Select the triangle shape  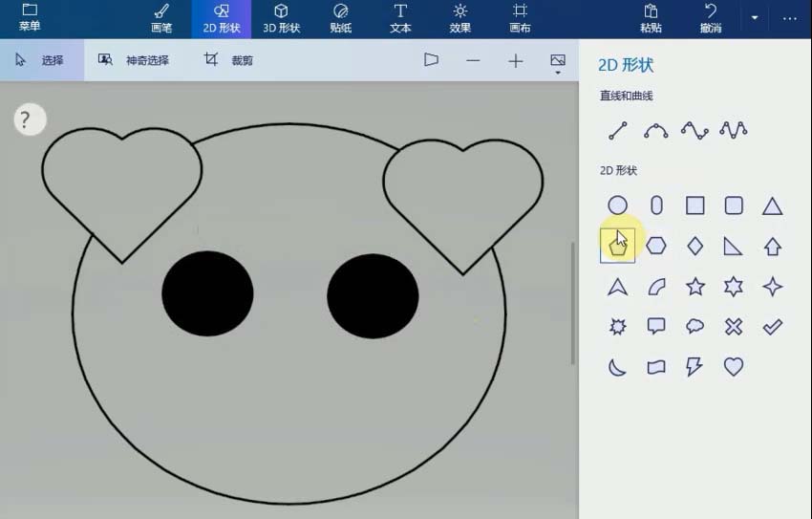tap(772, 206)
